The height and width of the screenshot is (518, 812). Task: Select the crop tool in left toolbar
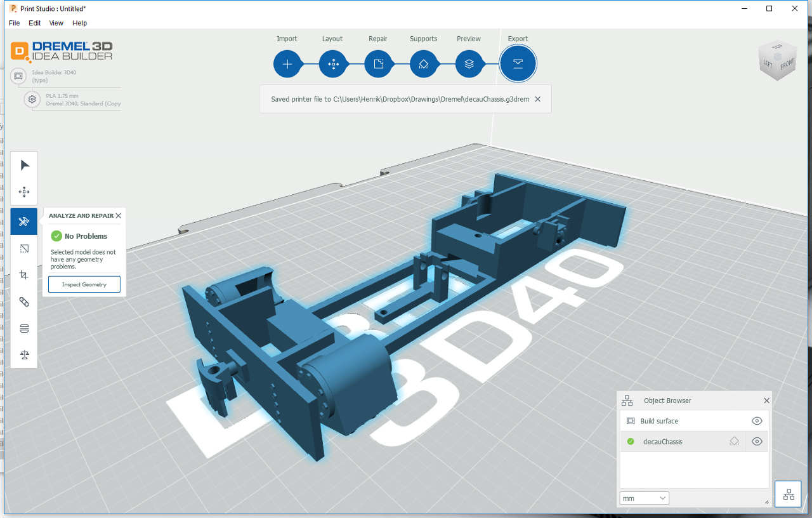click(x=24, y=275)
